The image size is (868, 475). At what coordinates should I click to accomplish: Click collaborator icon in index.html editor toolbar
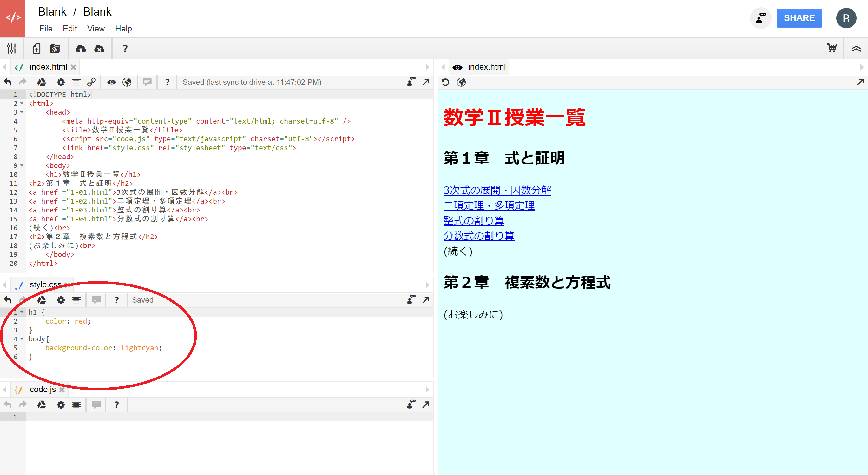pyautogui.click(x=411, y=82)
